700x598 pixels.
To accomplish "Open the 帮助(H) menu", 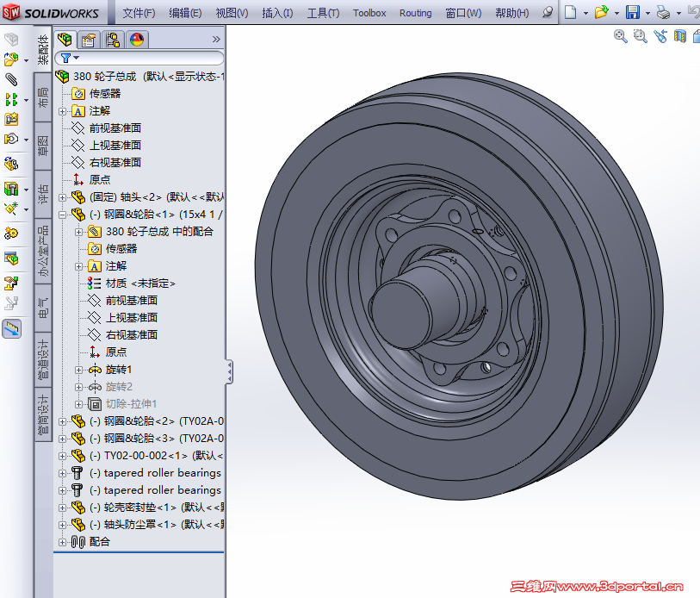I will point(511,13).
